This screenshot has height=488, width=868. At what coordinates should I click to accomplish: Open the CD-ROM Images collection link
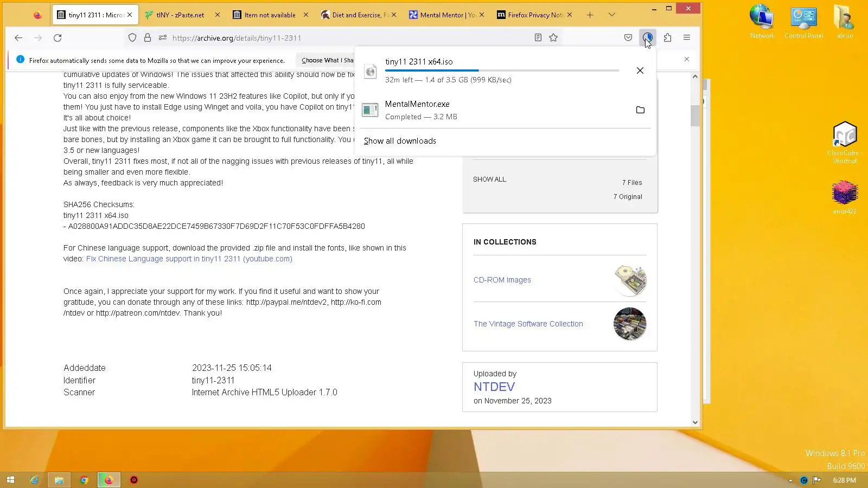[x=502, y=280]
